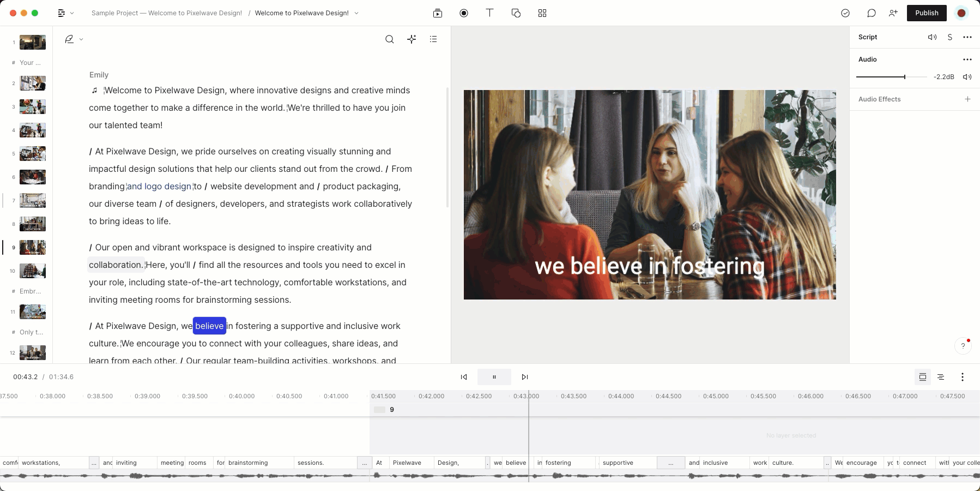Open Audio section more options
Screen dimensions: 980x491
(967, 59)
